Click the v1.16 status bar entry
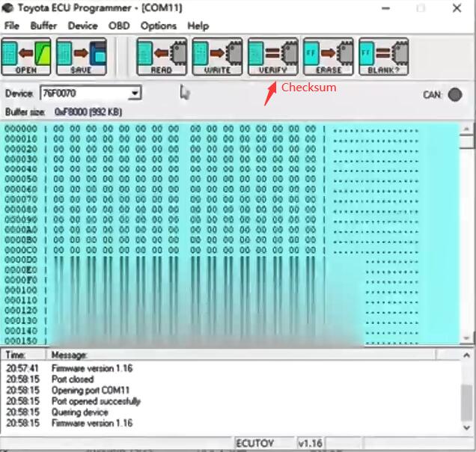 [310, 444]
